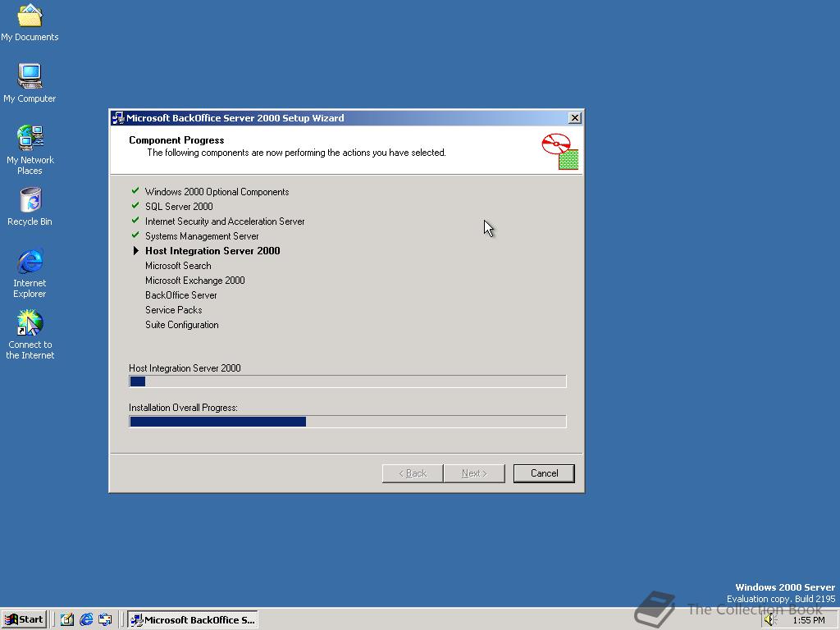Image resolution: width=840 pixels, height=630 pixels.
Task: Open the My Documents desktop icon
Action: point(30,21)
